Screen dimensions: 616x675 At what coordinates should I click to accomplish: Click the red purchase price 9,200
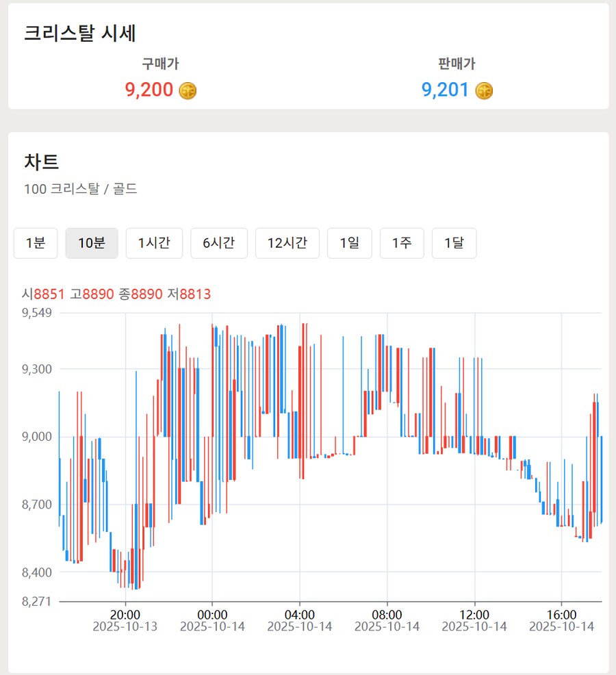tap(149, 90)
